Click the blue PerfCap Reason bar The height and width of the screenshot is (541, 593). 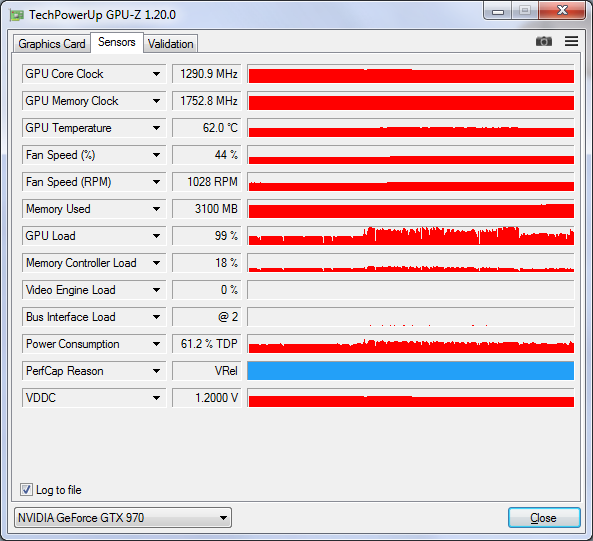[x=411, y=371]
